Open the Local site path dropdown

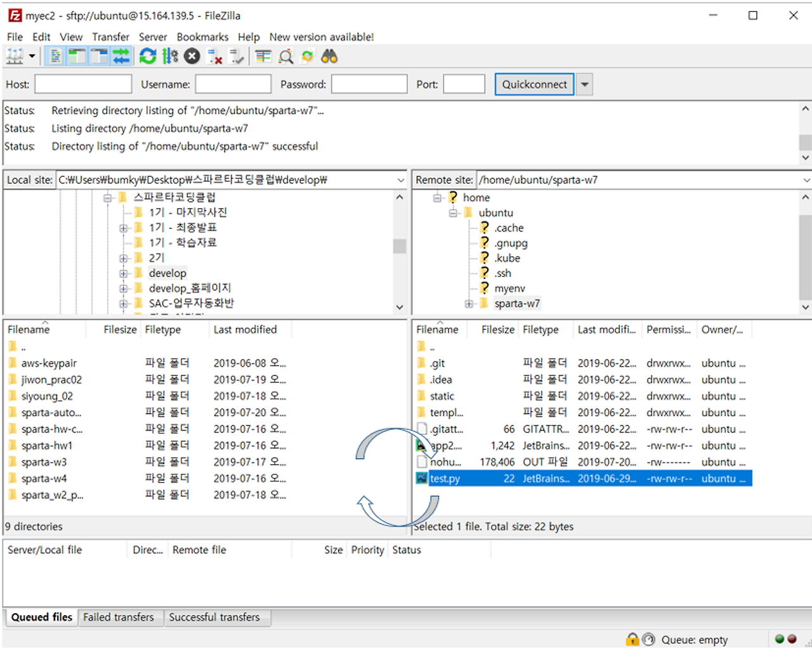click(400, 180)
